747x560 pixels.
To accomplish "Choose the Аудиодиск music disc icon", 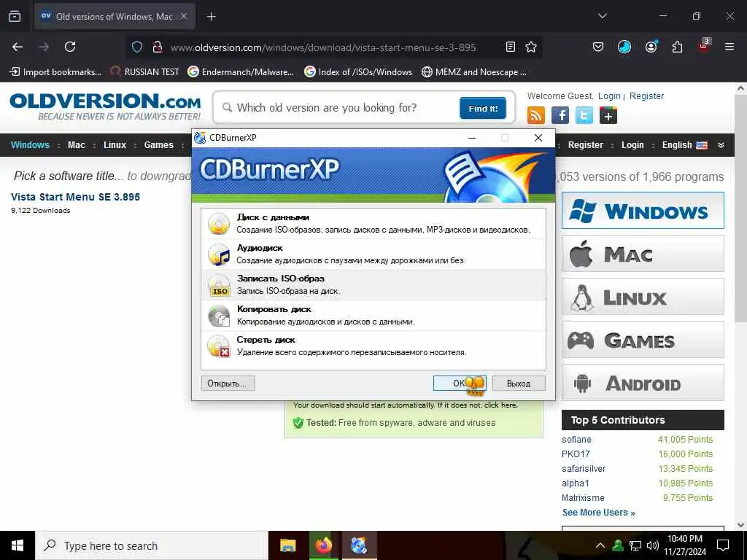I will (x=219, y=254).
